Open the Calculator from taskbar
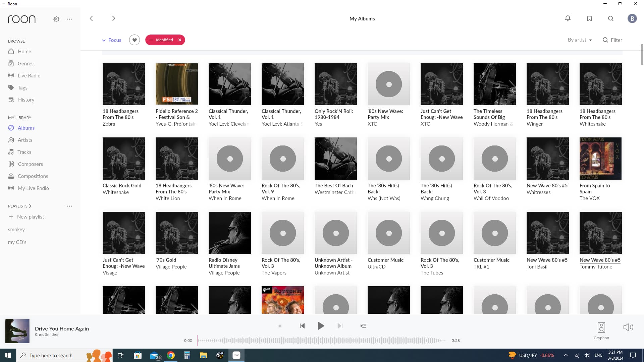The height and width of the screenshot is (362, 644). coord(187,355)
